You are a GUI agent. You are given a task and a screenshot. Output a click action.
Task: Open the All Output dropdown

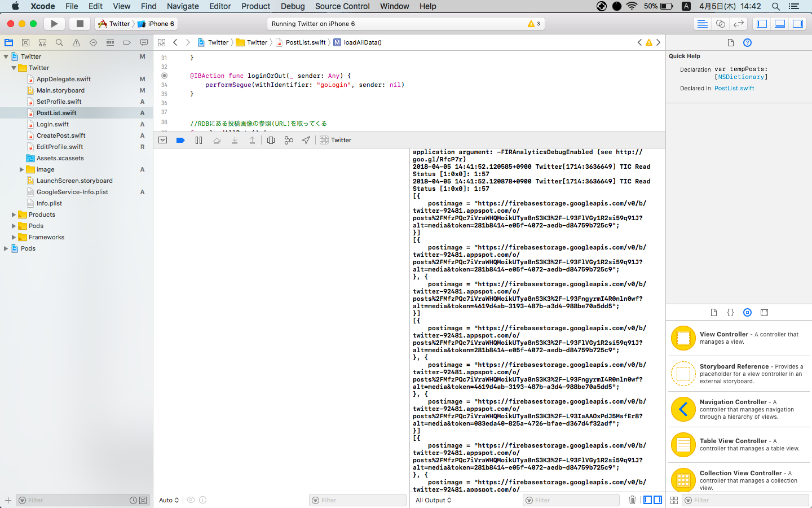[x=433, y=500]
